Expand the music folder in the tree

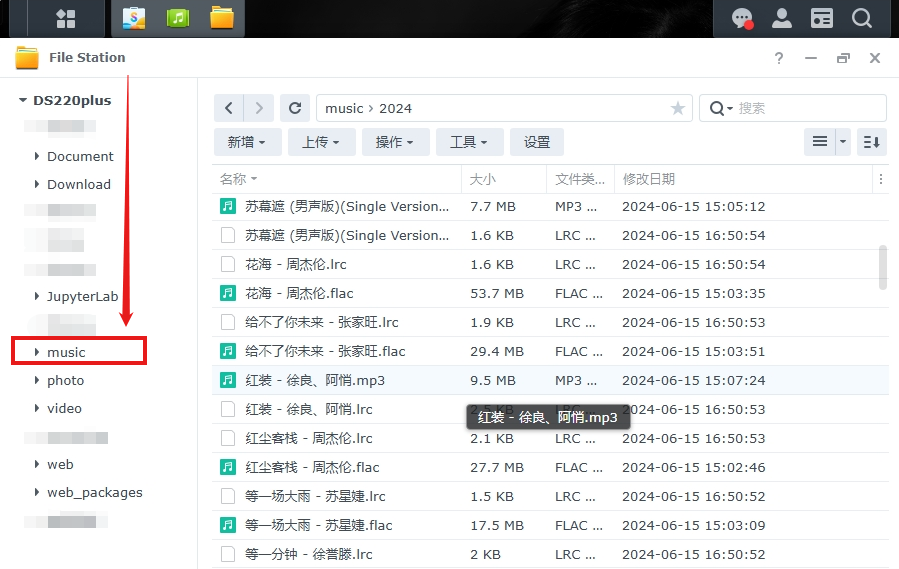click(x=37, y=352)
